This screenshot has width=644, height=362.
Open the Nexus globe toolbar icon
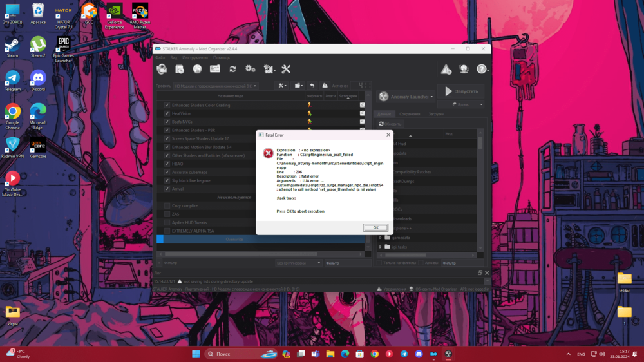(x=197, y=69)
